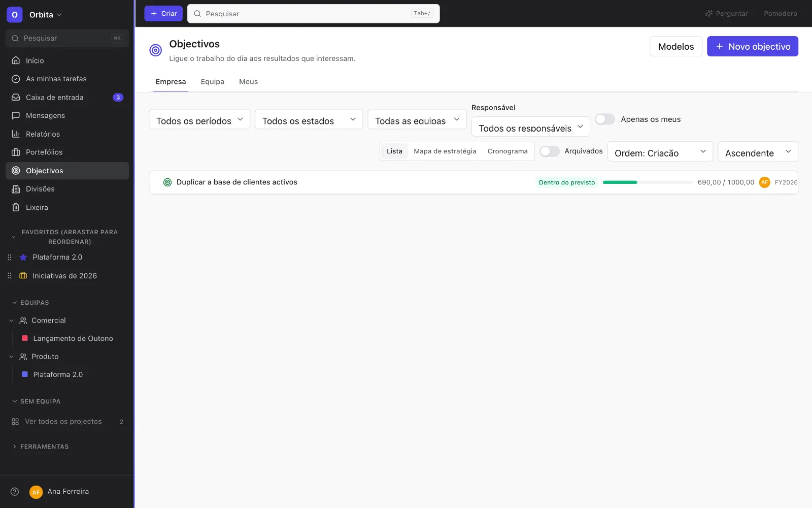Click the Caixa de entrada inbox icon
Screen dimensions: 812x508
point(16,97)
